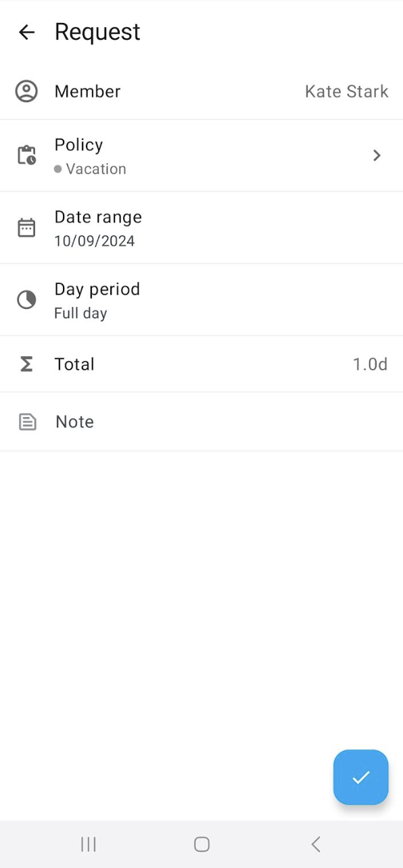The height and width of the screenshot is (868, 403).
Task: Select the Note field to add text
Action: click(201, 421)
